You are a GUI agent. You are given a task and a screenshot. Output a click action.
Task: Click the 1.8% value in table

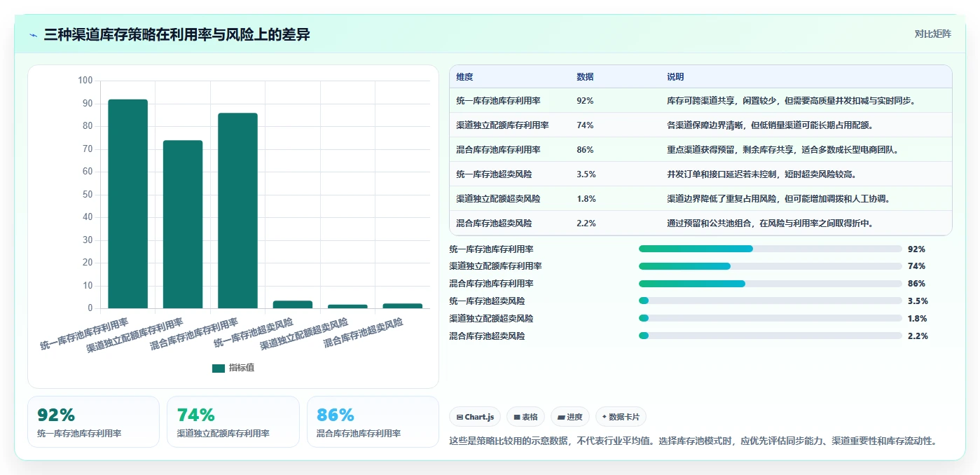click(586, 199)
